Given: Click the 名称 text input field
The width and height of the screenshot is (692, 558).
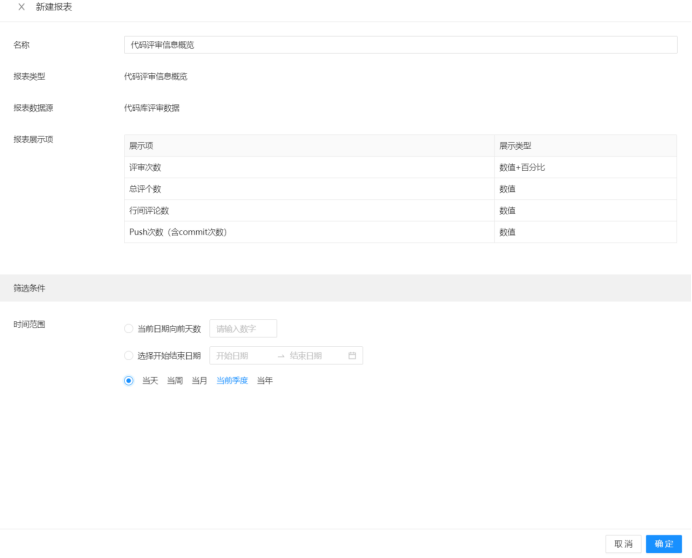Looking at the screenshot, I should 400,45.
